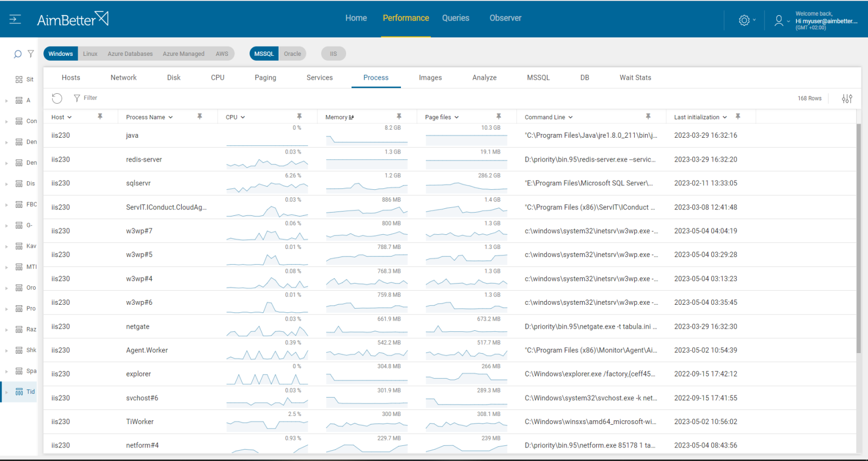Open the Observer menu
This screenshot has height=461, width=868.
coord(506,18)
